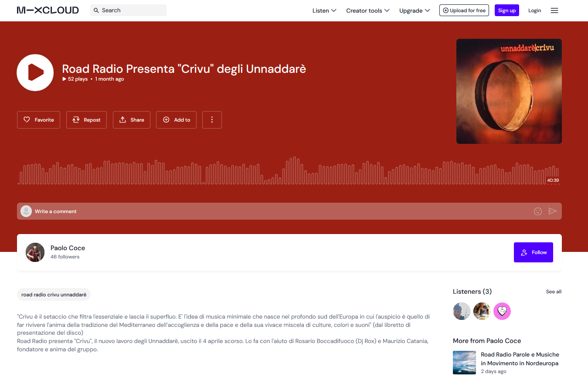Click the 2 days ago timestamp
Viewport: 588px width, 377px height.
[x=493, y=371]
